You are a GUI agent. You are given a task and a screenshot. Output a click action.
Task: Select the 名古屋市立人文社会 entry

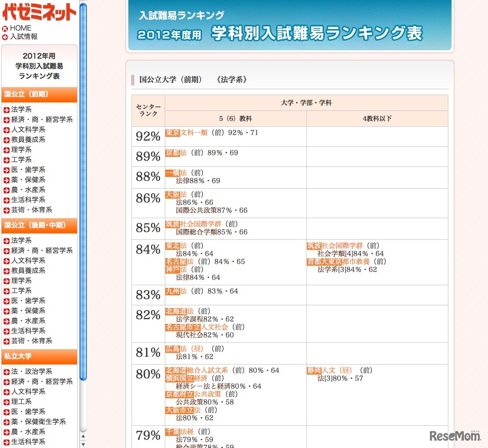(196, 327)
